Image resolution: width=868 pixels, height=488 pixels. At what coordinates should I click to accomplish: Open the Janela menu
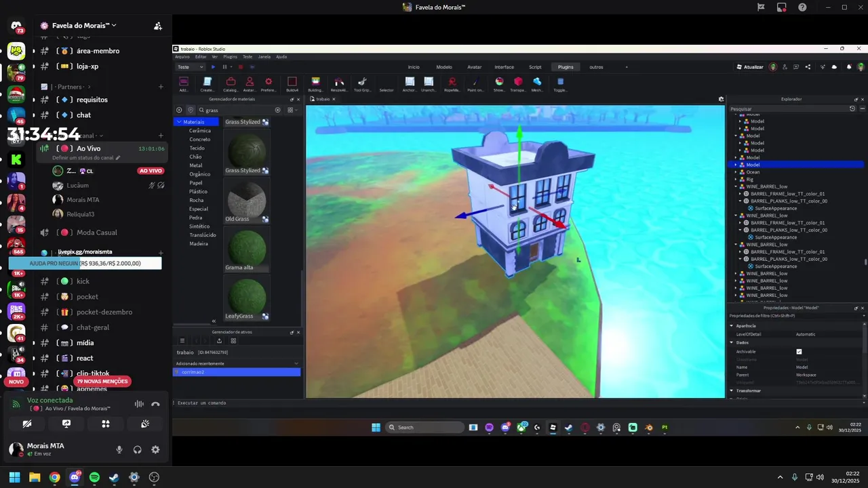264,57
